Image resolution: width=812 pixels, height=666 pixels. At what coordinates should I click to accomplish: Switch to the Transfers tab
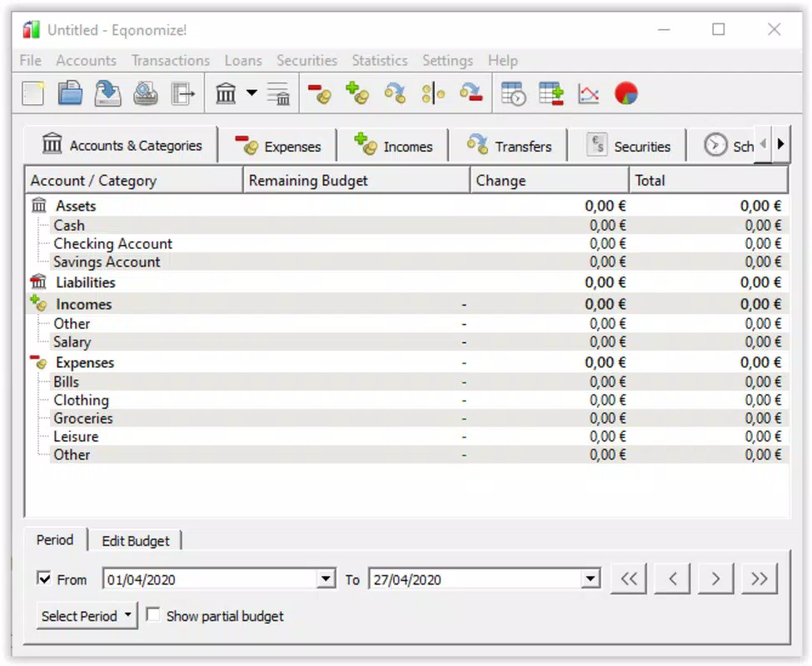tap(509, 146)
